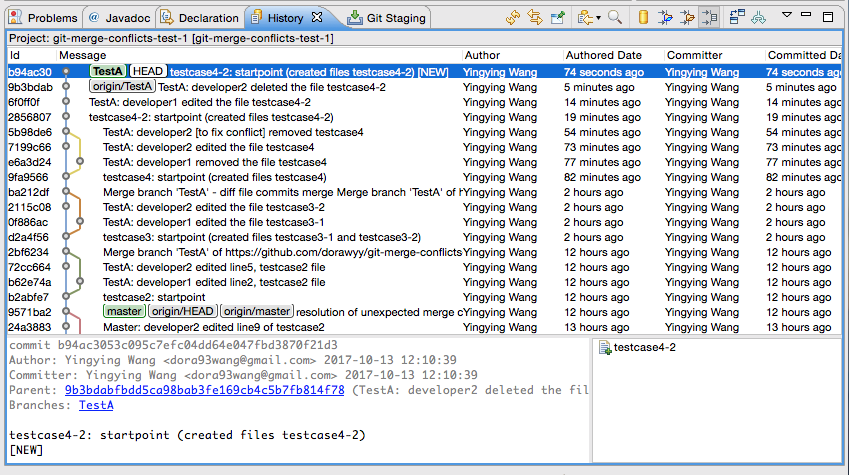This screenshot has width=849, height=475.
Task: Click the origin/master ref label
Action: pos(257,311)
